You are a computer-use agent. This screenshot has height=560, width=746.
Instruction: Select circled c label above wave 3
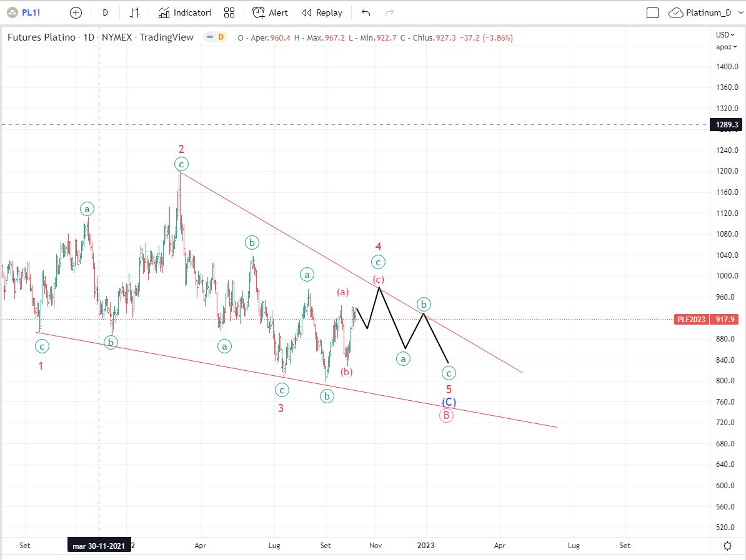[282, 390]
